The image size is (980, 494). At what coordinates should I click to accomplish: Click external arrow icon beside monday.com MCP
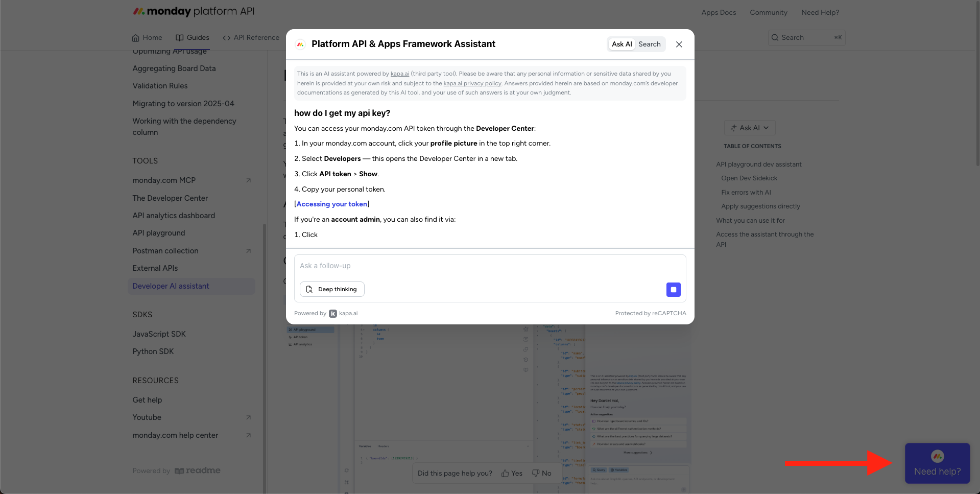coord(249,180)
